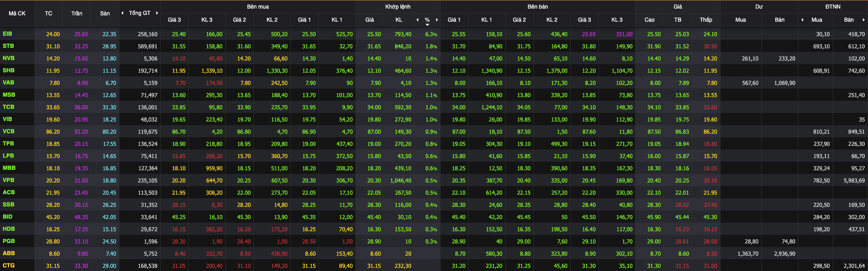Screen dimensions: 868x271
Task: Sort by the Mã CK column header
Action: point(17,14)
